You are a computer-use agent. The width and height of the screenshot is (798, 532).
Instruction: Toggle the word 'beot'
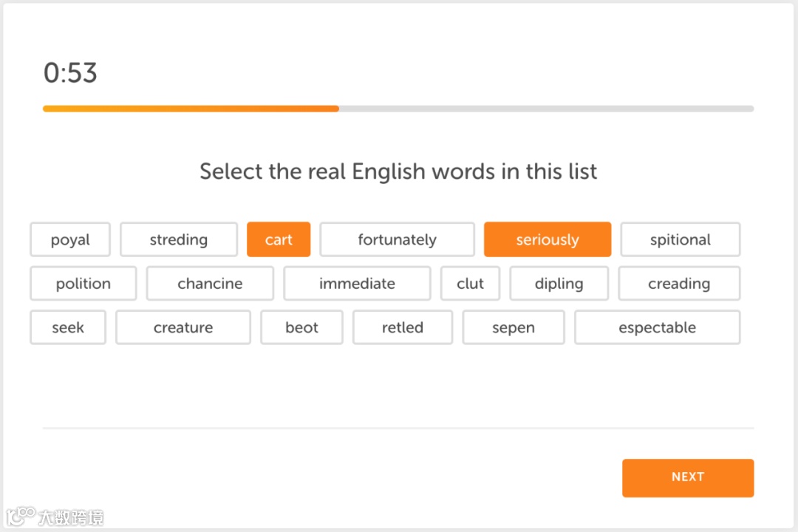tap(301, 327)
